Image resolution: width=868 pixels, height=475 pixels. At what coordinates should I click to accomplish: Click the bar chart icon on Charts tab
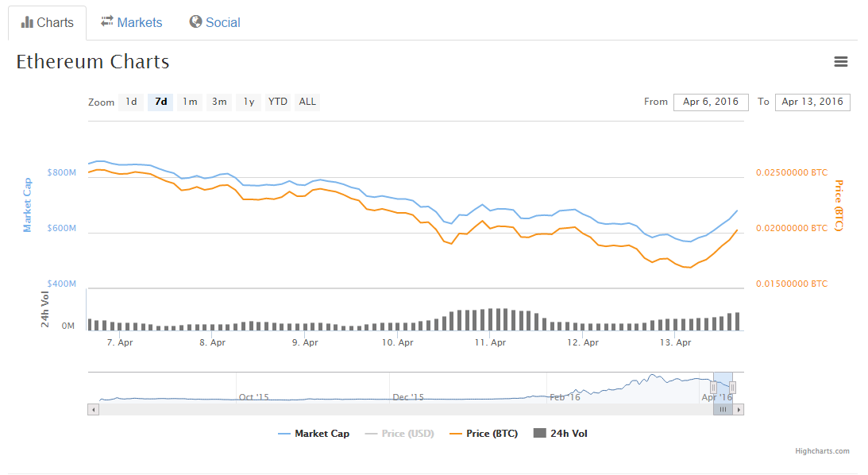pos(27,22)
